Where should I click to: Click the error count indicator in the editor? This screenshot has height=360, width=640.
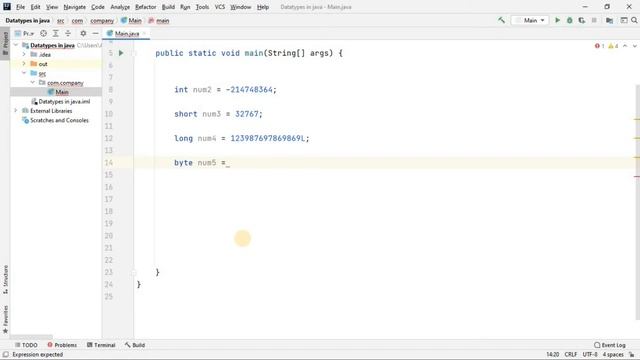pos(600,46)
